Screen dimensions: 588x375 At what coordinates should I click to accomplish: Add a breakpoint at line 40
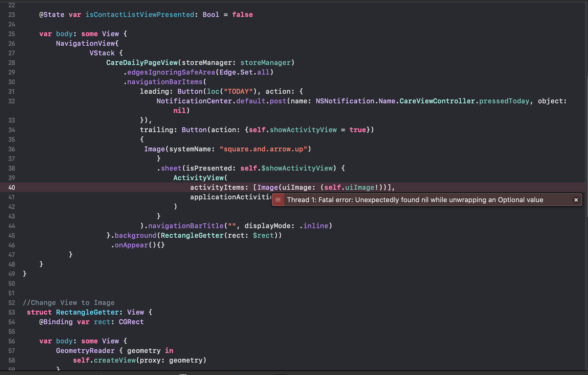tap(12, 187)
